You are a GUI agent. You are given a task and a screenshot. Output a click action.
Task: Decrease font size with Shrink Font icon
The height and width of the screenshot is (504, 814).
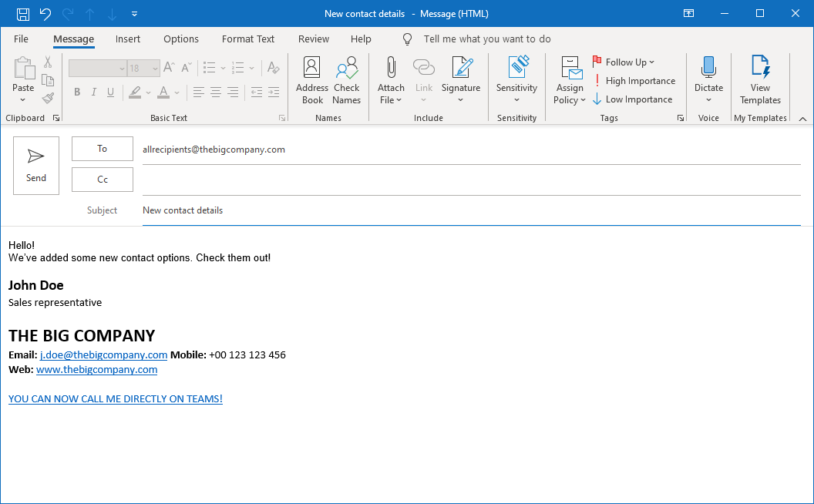pyautogui.click(x=187, y=68)
